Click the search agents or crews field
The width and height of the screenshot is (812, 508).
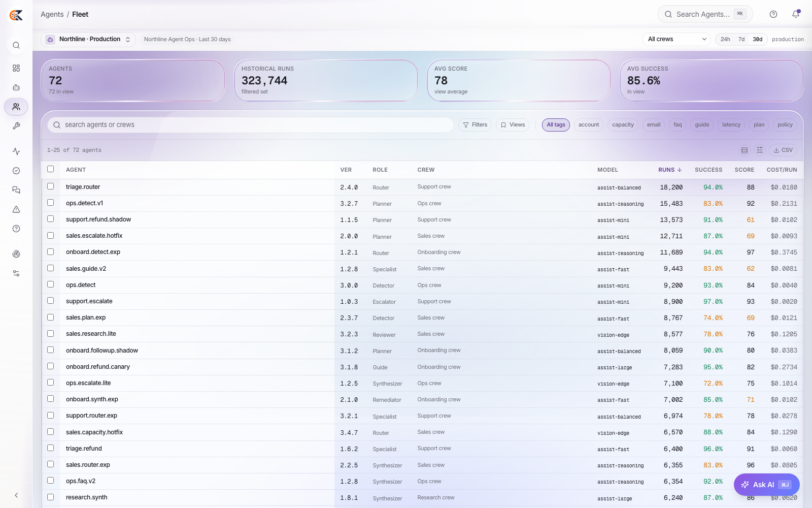click(x=250, y=125)
